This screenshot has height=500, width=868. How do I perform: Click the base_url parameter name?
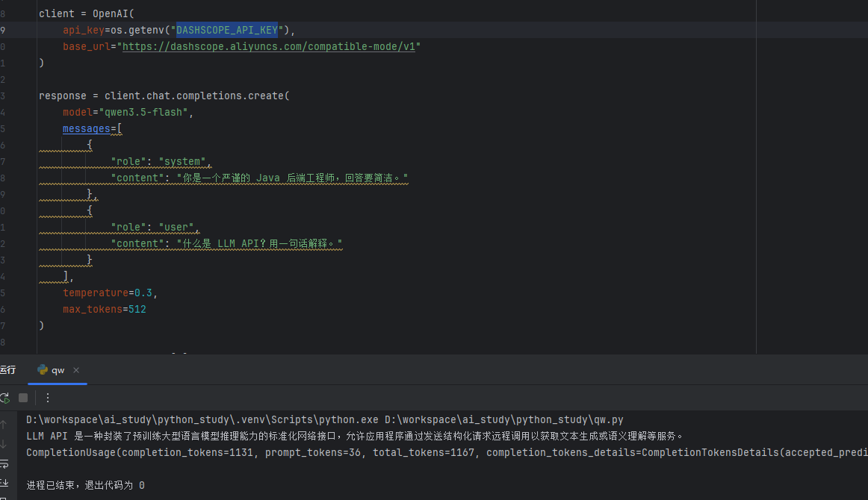point(87,46)
